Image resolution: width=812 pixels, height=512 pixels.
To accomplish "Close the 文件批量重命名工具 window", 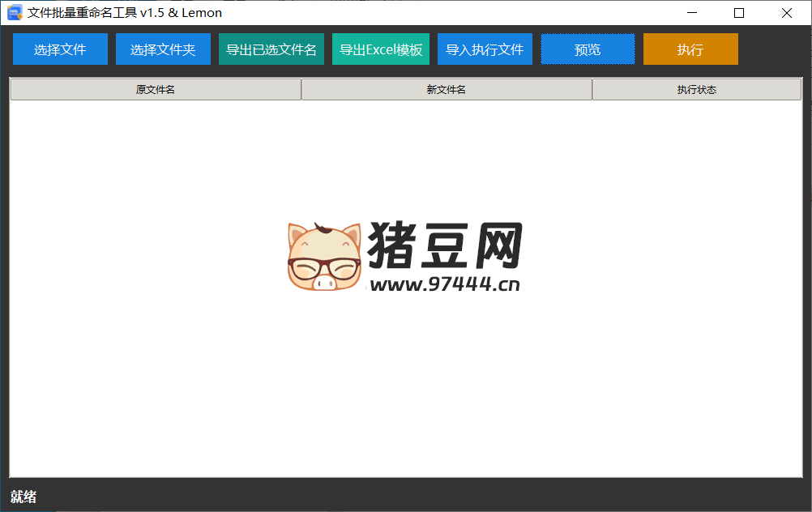I will tap(786, 13).
